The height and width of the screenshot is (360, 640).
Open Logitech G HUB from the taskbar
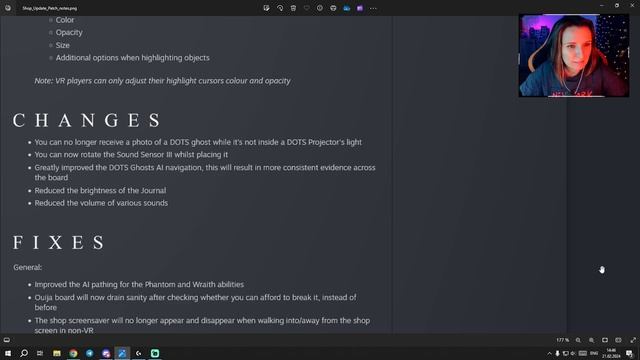[138, 353]
